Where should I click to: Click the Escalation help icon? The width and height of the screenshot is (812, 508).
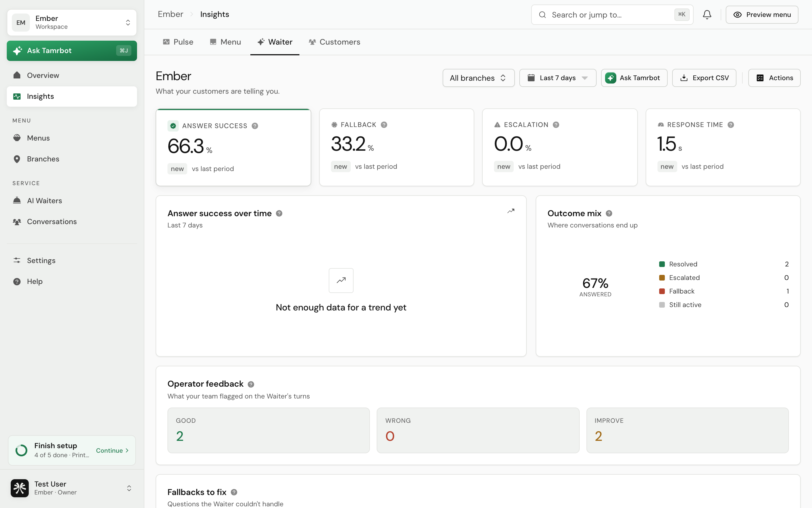(x=556, y=125)
